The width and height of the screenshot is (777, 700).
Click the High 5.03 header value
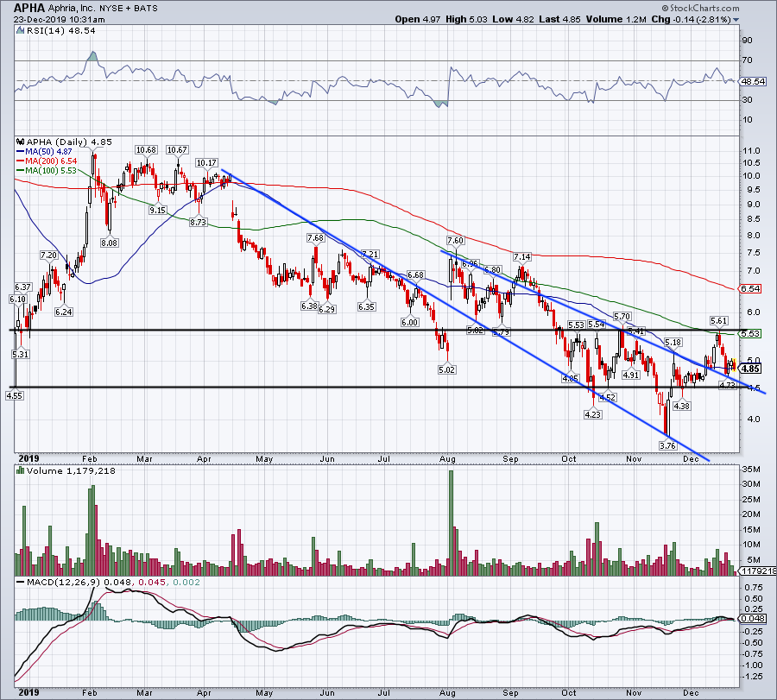coord(466,19)
